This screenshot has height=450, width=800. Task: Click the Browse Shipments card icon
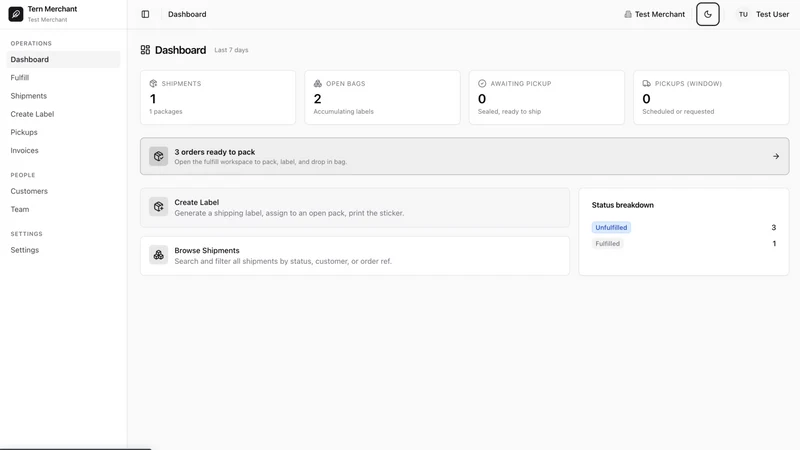click(x=159, y=255)
